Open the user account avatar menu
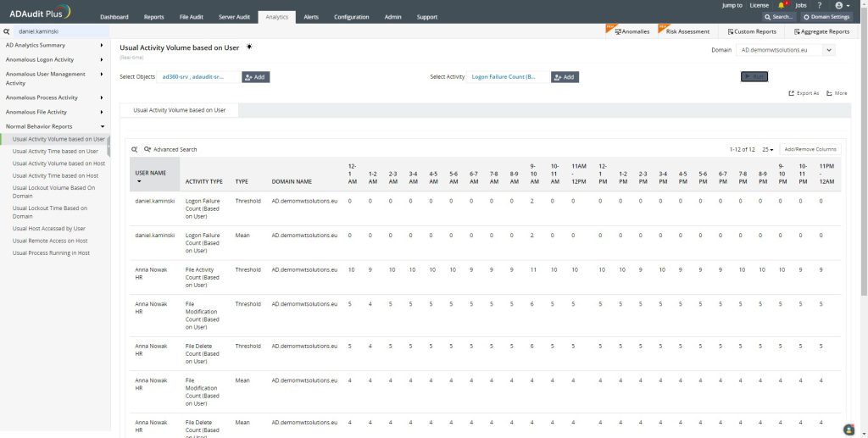Screen dimensions: 868x438 point(840,5)
